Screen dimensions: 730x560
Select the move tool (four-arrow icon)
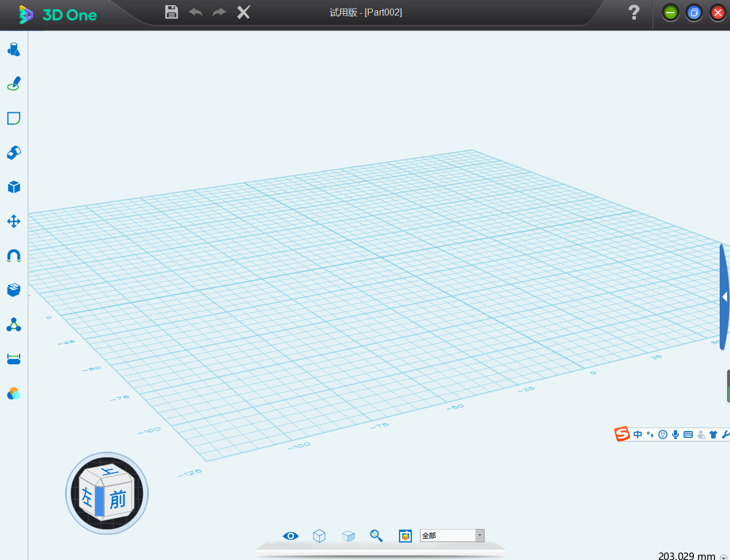14,221
